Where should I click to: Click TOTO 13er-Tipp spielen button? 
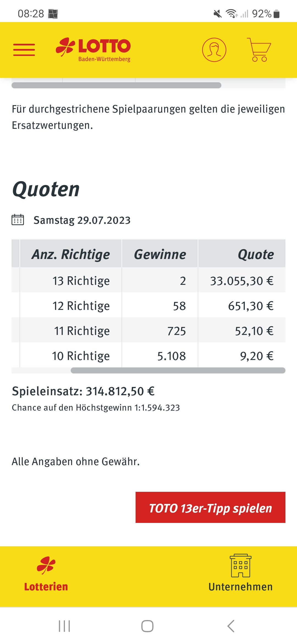click(210, 507)
